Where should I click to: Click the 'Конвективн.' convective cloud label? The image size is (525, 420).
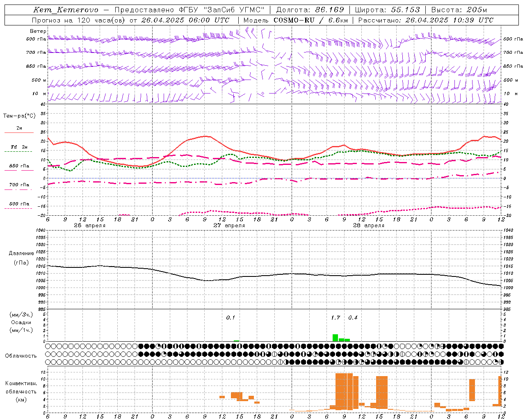click(21, 383)
